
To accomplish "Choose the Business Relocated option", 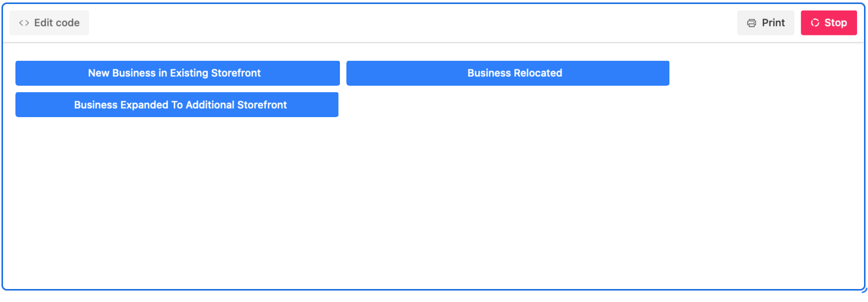I will click(508, 73).
